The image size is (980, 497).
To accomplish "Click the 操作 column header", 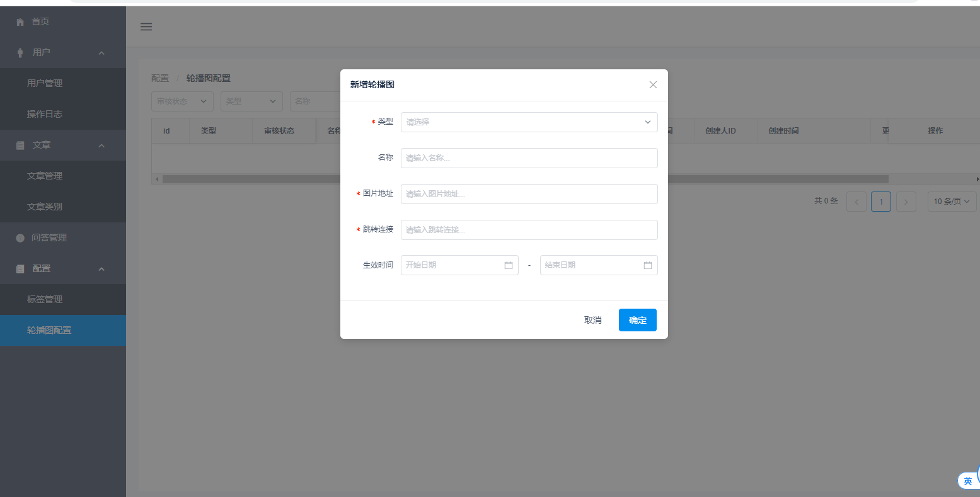I will (x=935, y=131).
